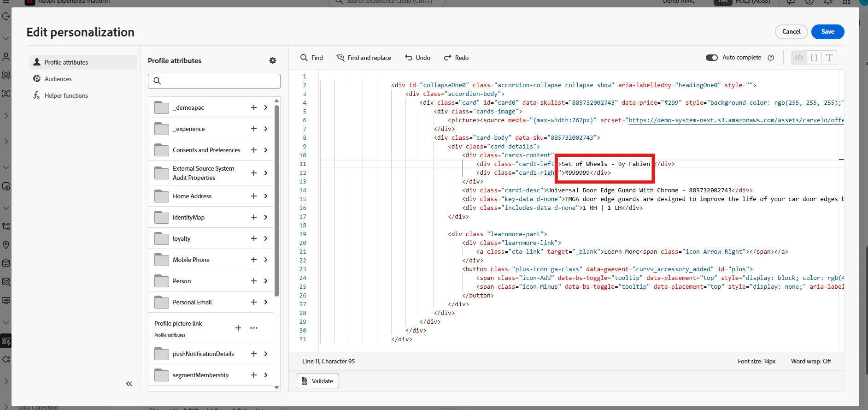868x410 pixels.
Task: Expand the External Source System Audit Properties chevron
Action: 266,173
